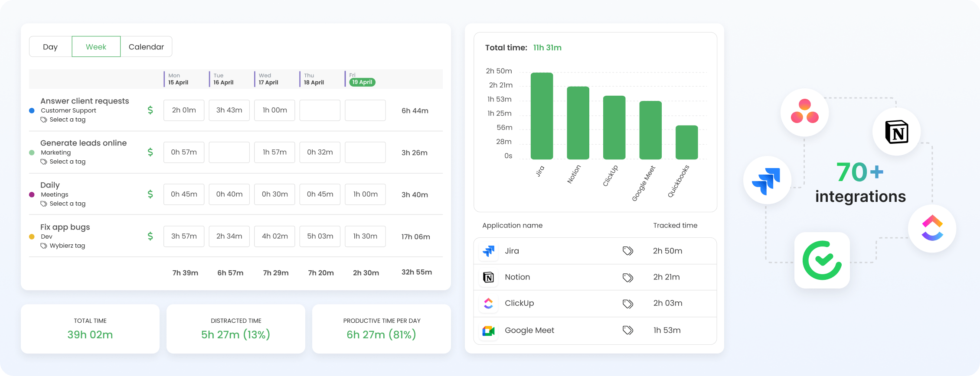Viewport: 980px width, 376px height.
Task: Click the green TimeCamp checkmark logo
Action: coord(822,260)
